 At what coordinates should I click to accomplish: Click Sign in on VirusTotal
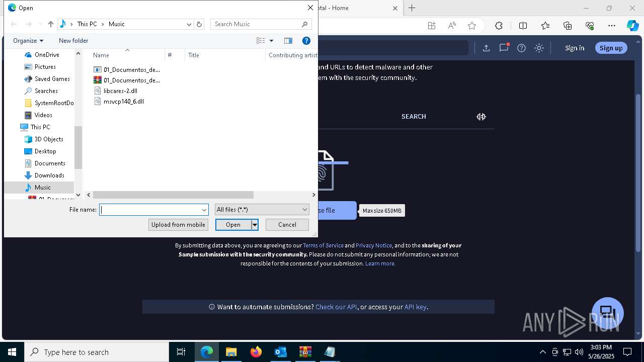[x=575, y=48]
